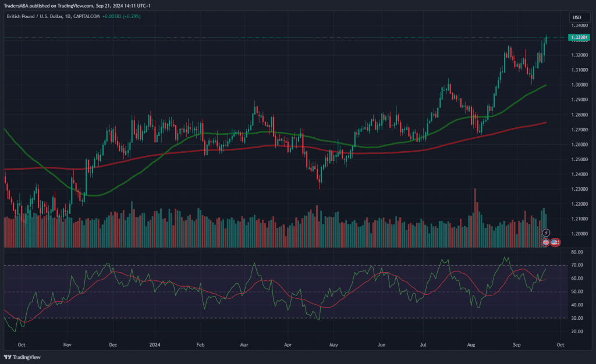Click the current price label 1.33201

(579, 38)
